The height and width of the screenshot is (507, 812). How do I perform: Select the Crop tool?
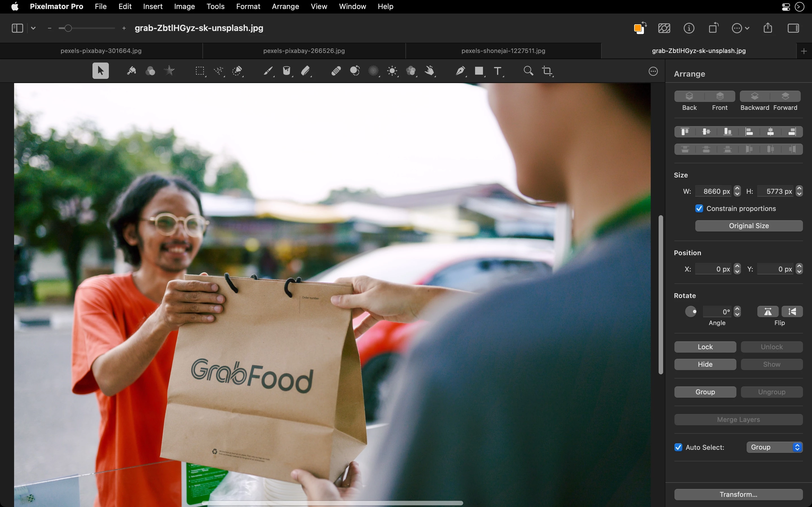pos(547,71)
